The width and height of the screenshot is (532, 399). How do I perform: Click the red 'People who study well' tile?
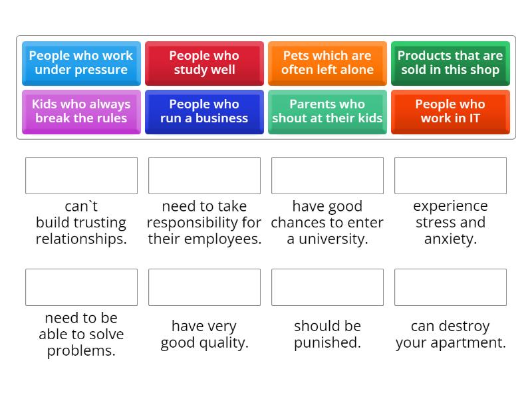point(204,63)
